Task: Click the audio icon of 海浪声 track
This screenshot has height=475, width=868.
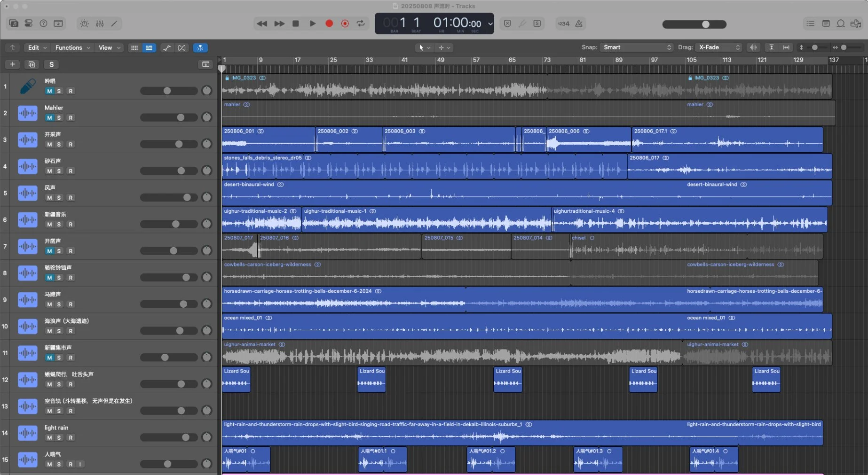Action: (x=28, y=327)
